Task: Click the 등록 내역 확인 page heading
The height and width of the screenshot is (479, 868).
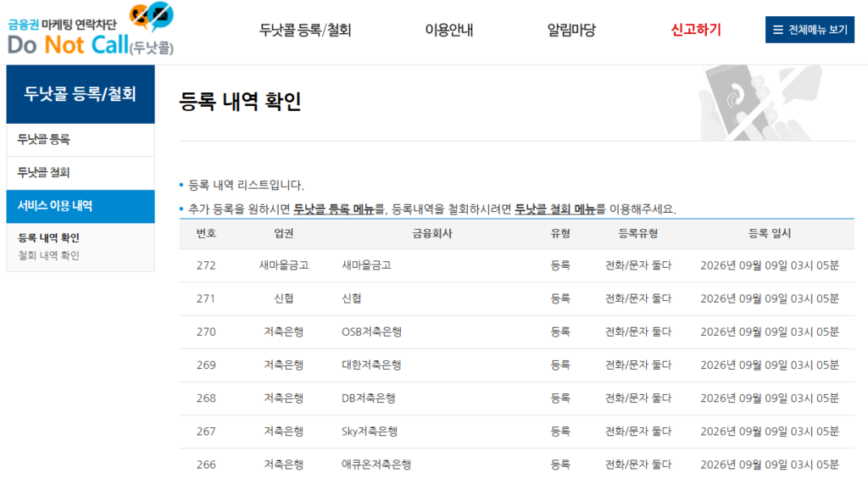Action: tap(240, 102)
